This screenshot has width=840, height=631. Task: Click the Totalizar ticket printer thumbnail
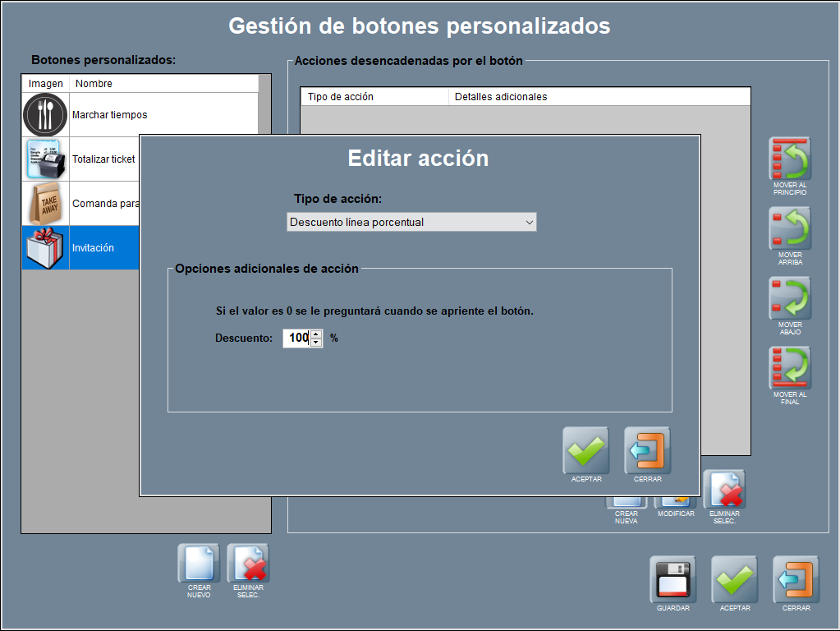(45, 159)
